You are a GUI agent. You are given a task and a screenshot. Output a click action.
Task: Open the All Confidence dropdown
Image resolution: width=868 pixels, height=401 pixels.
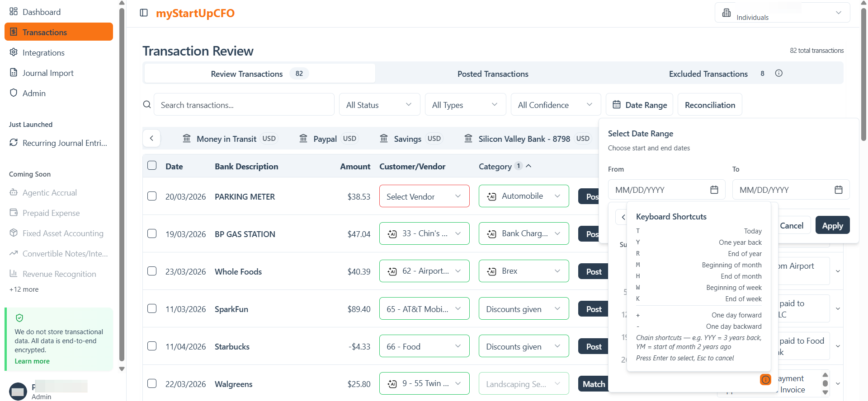pyautogui.click(x=556, y=105)
